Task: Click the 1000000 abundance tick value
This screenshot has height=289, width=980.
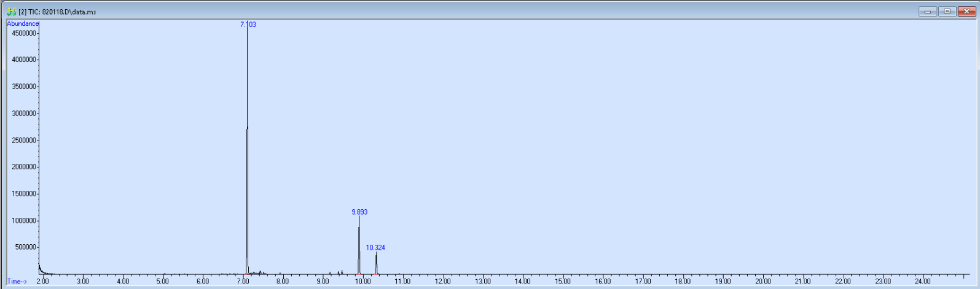Action: click(x=24, y=221)
